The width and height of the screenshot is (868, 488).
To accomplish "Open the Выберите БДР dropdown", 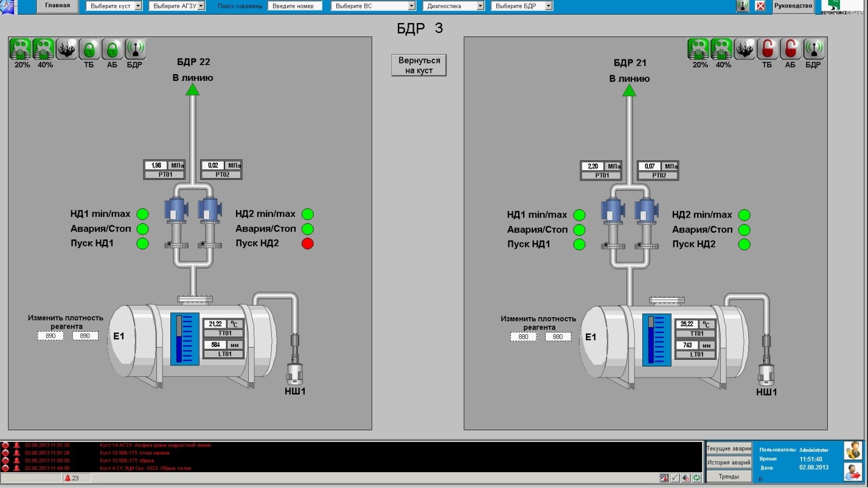I will pyautogui.click(x=522, y=6).
